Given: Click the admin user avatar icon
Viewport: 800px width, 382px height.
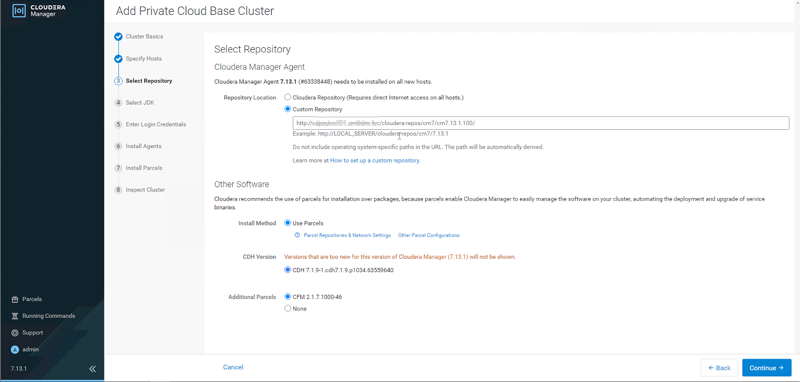Looking at the screenshot, I should coord(15,350).
